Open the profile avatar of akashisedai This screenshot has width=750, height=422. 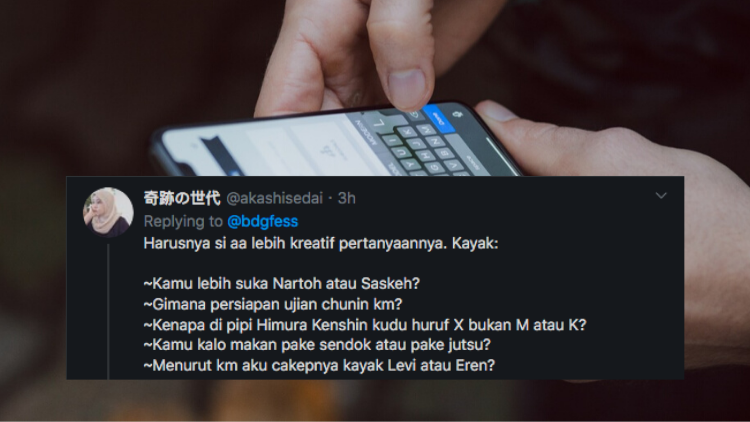[x=109, y=212]
